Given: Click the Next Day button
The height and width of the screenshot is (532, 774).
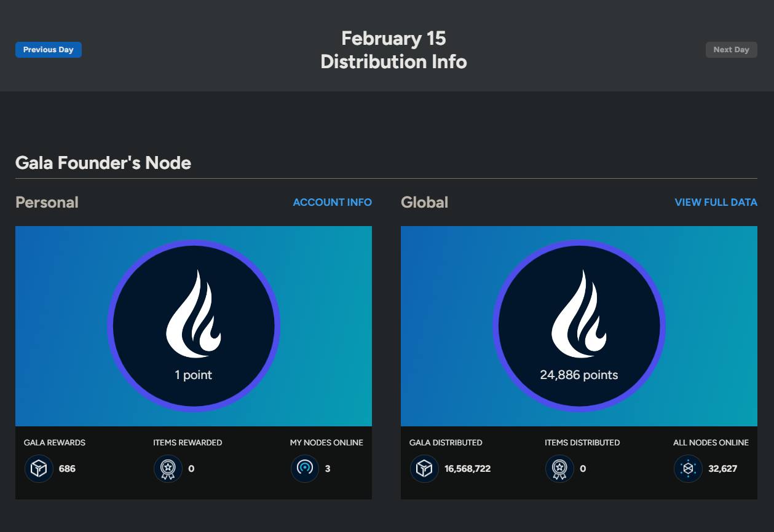Looking at the screenshot, I should pos(731,50).
